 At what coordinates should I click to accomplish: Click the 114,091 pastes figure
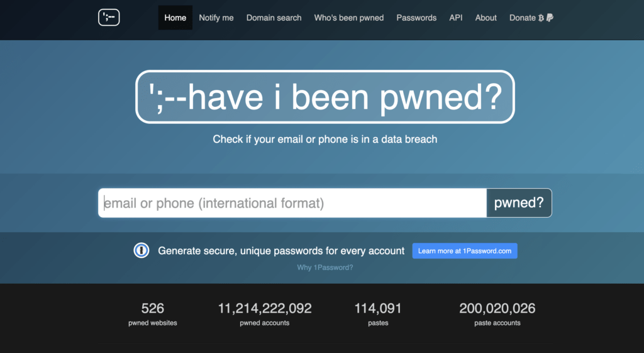(x=378, y=308)
